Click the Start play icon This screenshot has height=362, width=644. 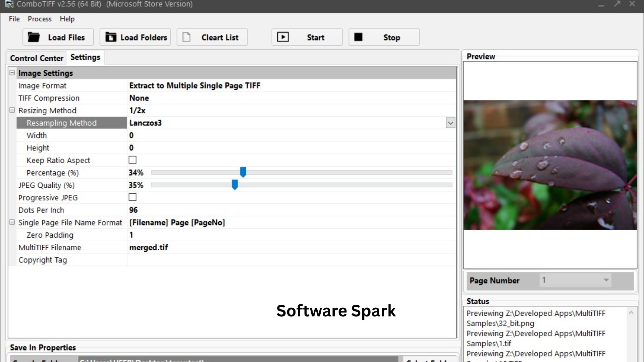coord(283,37)
